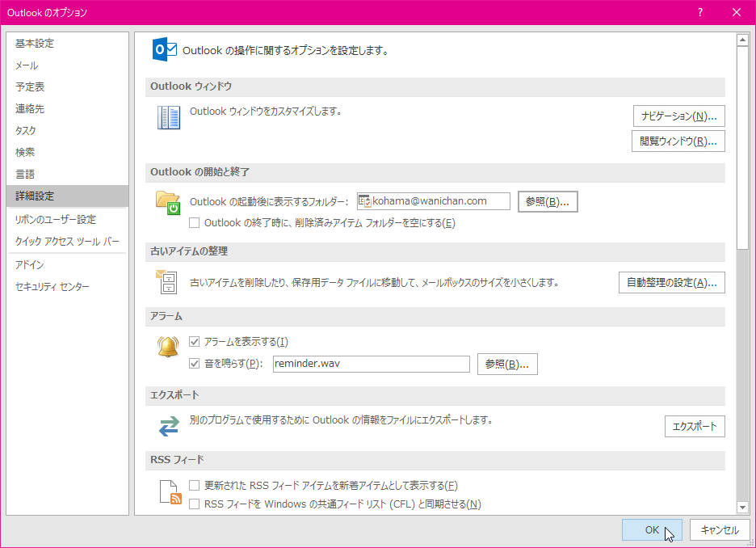Click the Outlook window layout icon
The height and width of the screenshot is (548, 756).
[169, 118]
